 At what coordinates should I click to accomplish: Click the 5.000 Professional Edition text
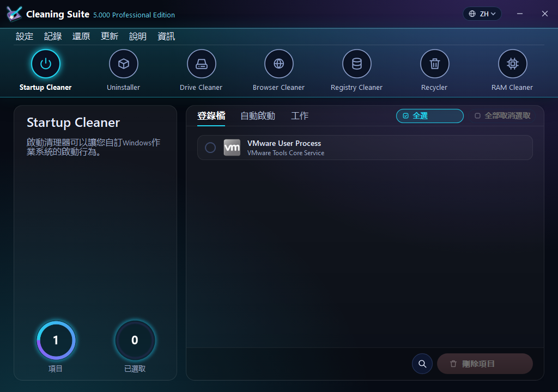click(134, 15)
